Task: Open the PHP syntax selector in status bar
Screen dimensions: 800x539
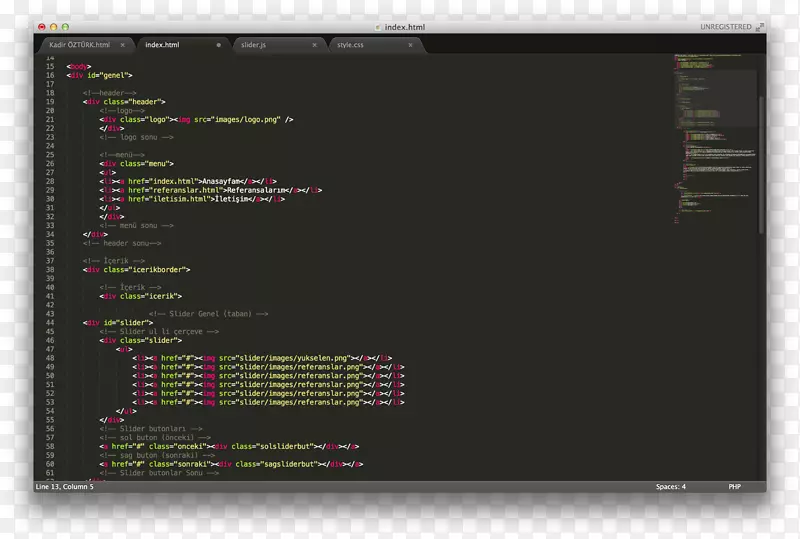Action: click(734, 487)
